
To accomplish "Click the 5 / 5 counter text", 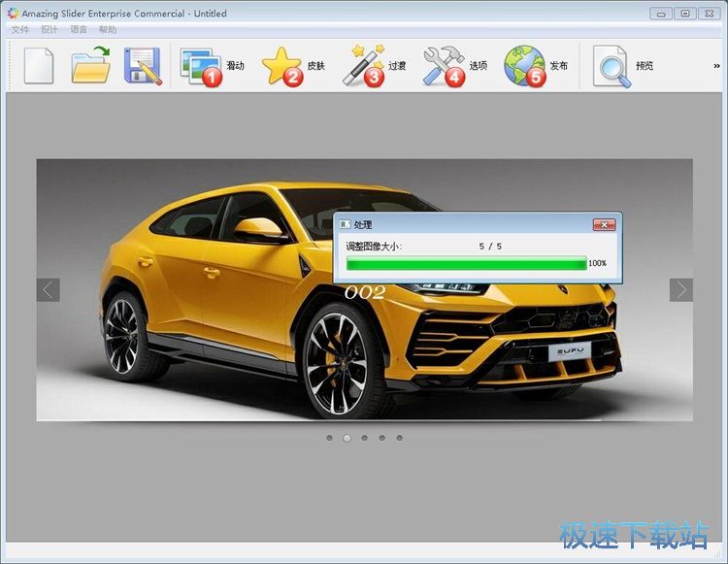I will coord(490,247).
